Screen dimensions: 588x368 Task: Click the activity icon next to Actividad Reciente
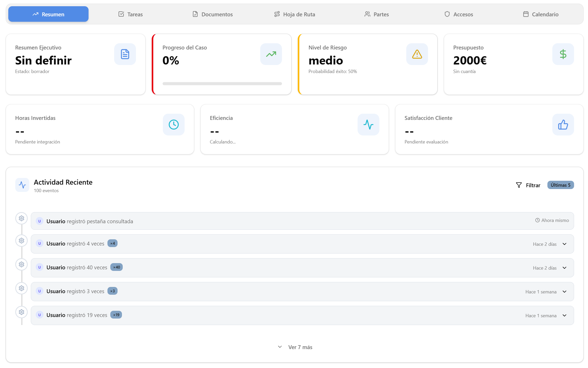22,185
